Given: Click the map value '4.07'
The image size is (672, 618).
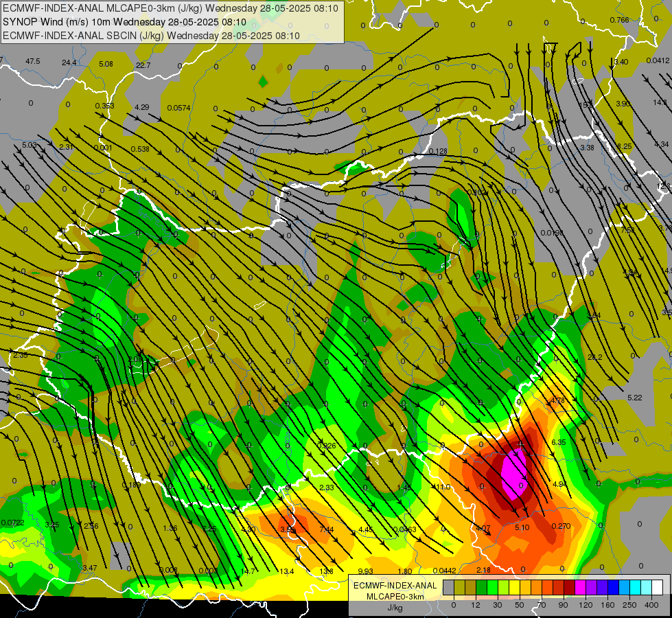Looking at the screenshot, I should [x=483, y=528].
